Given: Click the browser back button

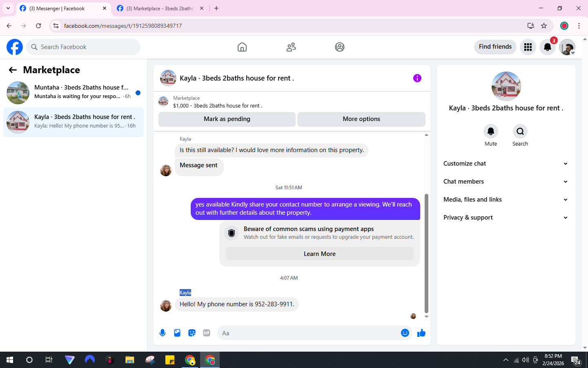Looking at the screenshot, I should pyautogui.click(x=9, y=26).
